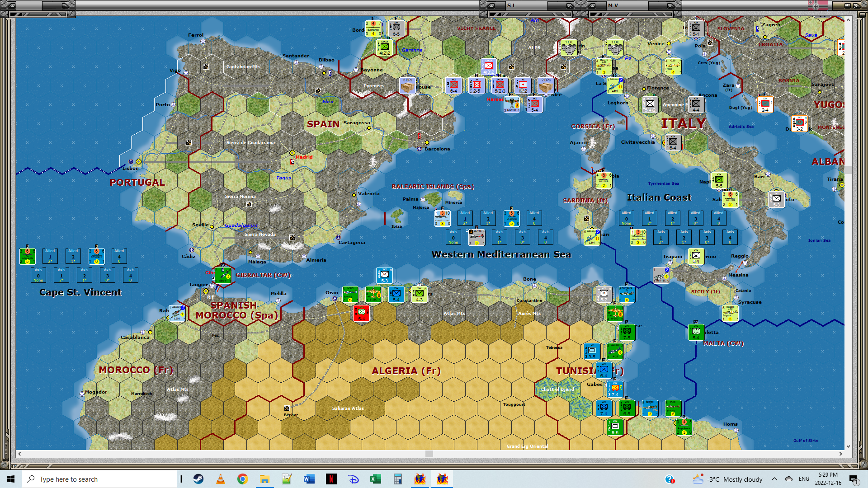
Task: Click Axis 2 box in Italian Coast
Action: [x=684, y=237]
